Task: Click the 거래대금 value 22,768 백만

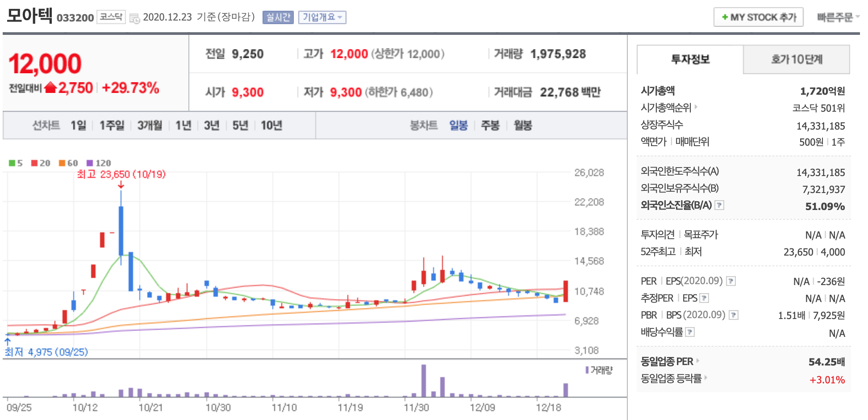Action: pos(570,92)
